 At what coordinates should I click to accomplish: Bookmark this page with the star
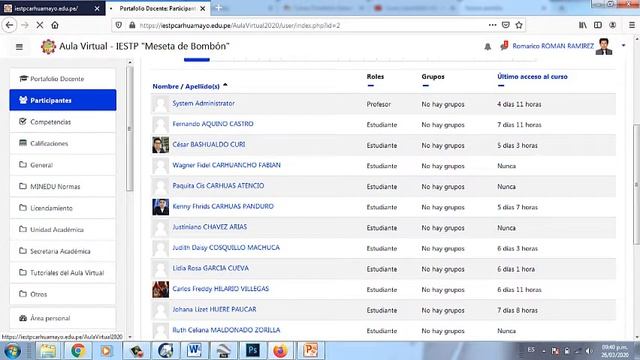(519, 25)
